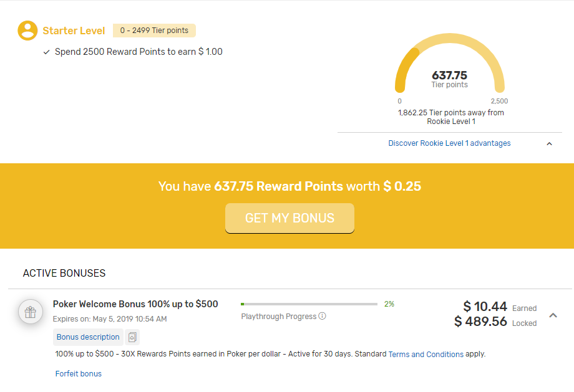
Task: Click the 0 - 2499 Tier points badge
Action: point(154,31)
